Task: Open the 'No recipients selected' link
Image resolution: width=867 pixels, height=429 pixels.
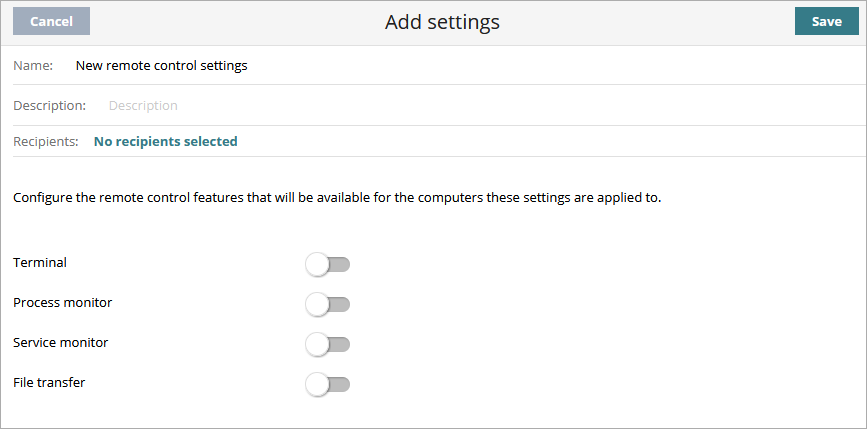Action: [x=165, y=142]
